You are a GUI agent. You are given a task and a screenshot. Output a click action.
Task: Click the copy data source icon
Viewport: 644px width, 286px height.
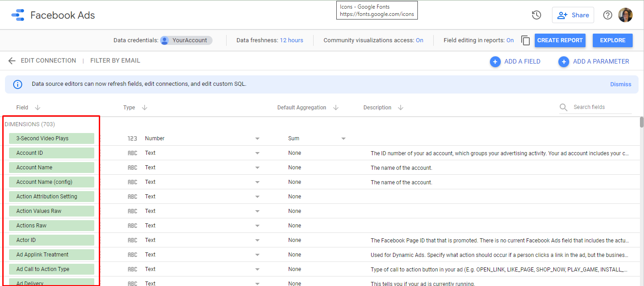point(525,40)
